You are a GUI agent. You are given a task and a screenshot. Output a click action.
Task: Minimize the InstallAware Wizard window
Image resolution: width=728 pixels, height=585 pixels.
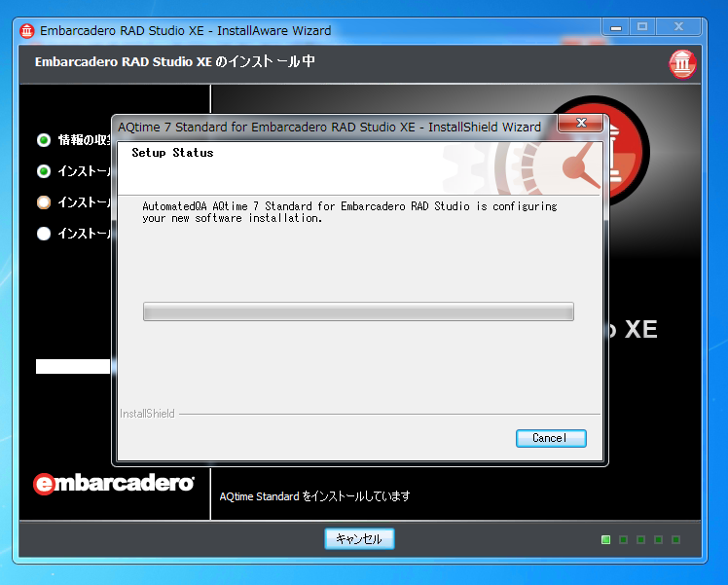click(x=616, y=27)
